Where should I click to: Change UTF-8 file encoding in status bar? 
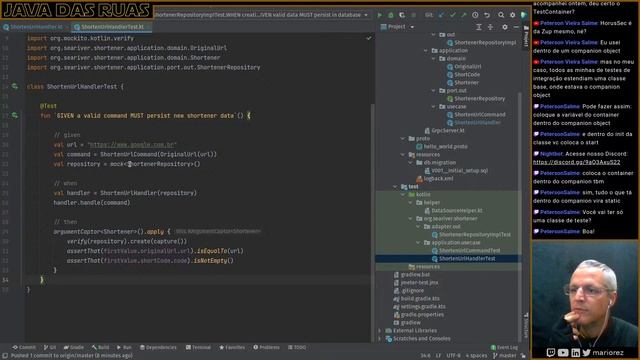coord(453,356)
